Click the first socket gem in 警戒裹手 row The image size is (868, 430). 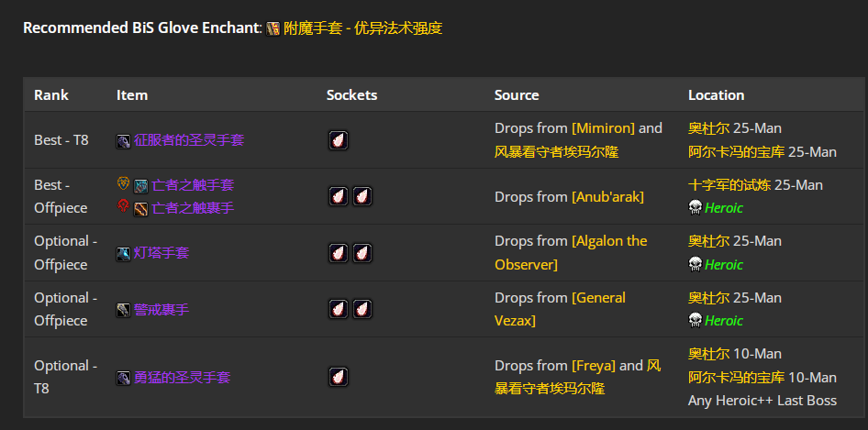pos(339,309)
